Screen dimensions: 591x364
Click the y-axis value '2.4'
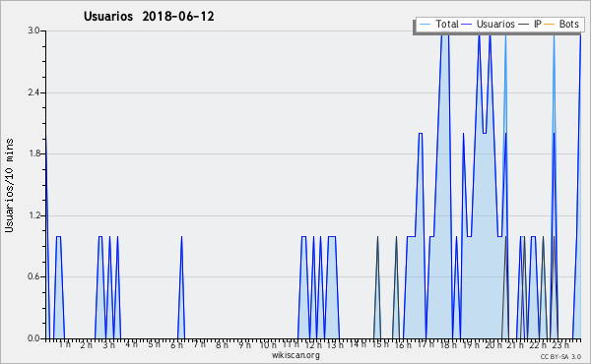(33, 92)
